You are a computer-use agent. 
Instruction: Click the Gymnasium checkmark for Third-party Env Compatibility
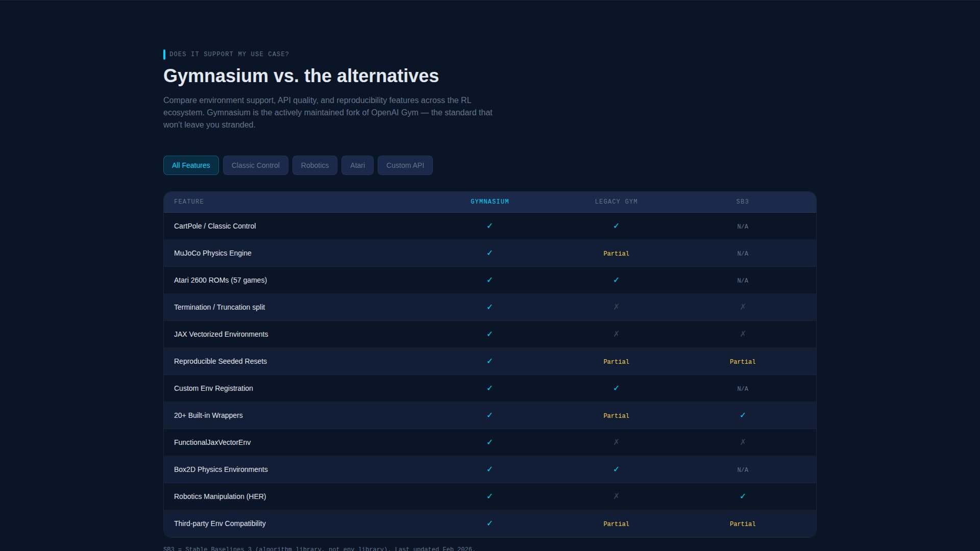(489, 523)
